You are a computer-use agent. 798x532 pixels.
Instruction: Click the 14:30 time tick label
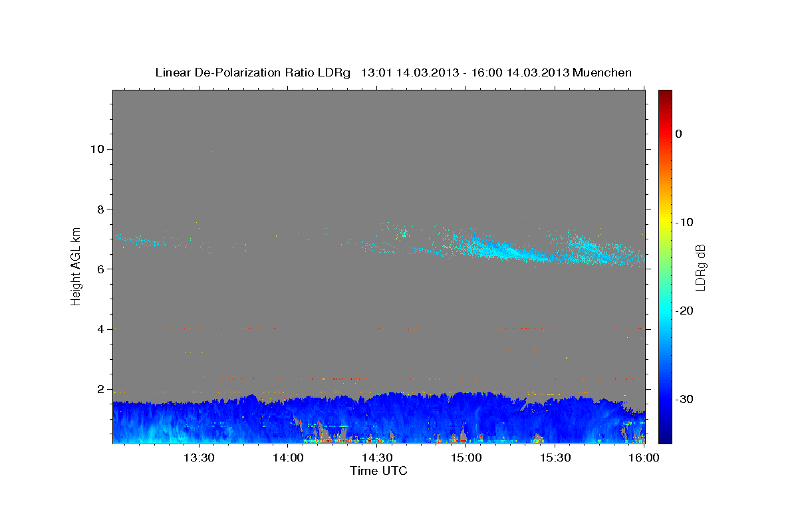click(x=377, y=458)
